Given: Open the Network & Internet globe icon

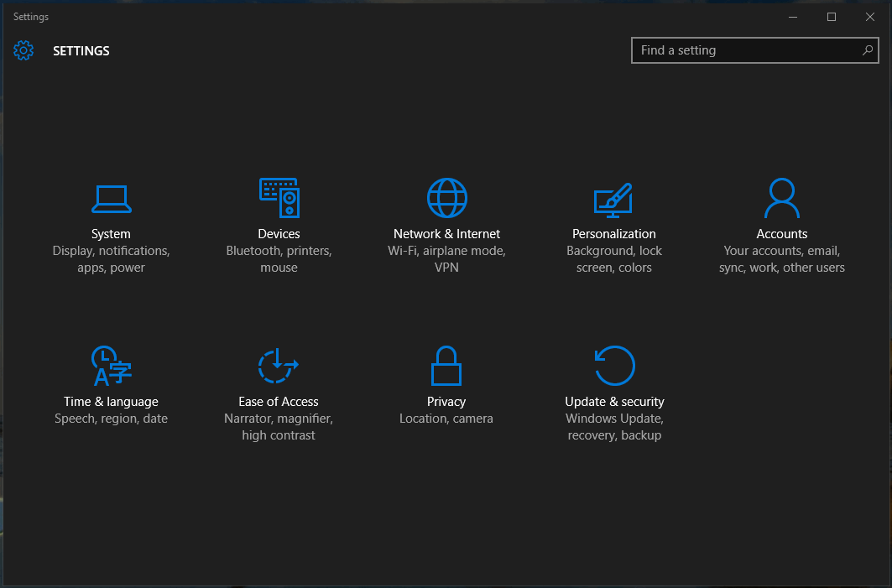Looking at the screenshot, I should pos(447,198).
